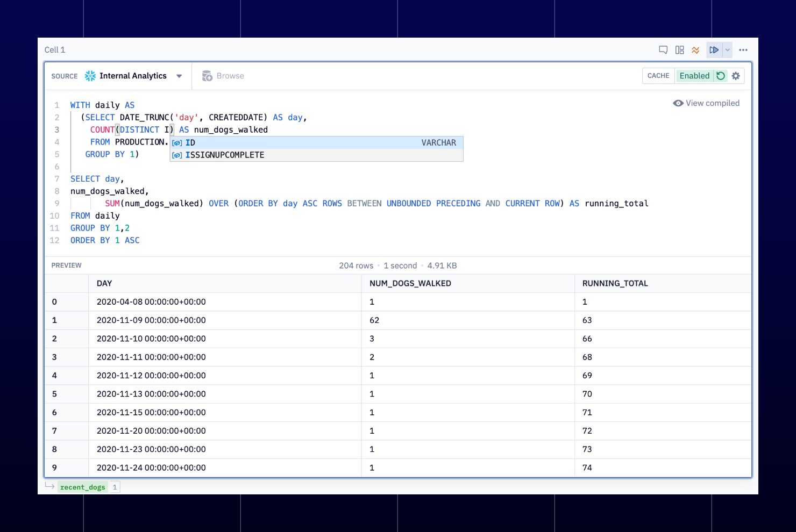Toggle the cache Enabled state
The image size is (796, 532).
(x=695, y=76)
